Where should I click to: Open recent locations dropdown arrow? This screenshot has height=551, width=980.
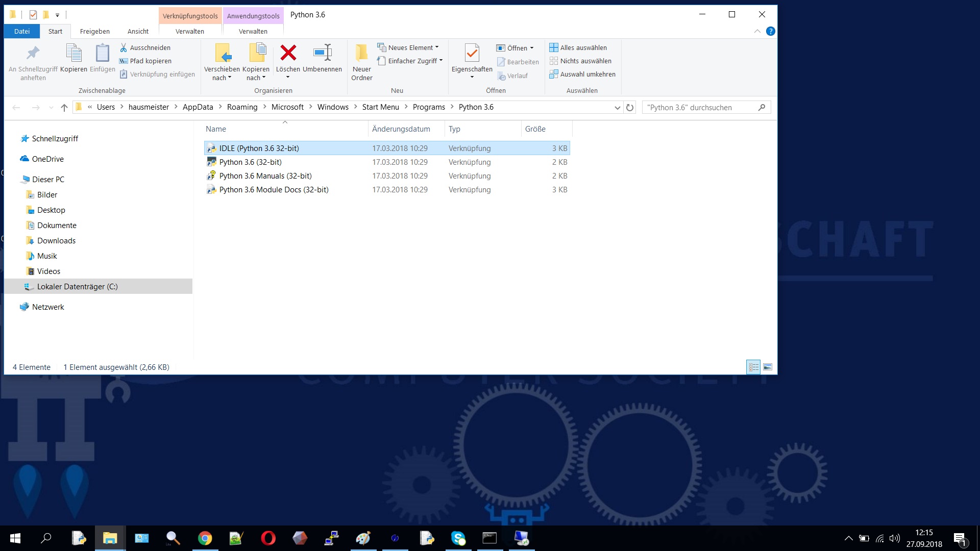coord(51,108)
